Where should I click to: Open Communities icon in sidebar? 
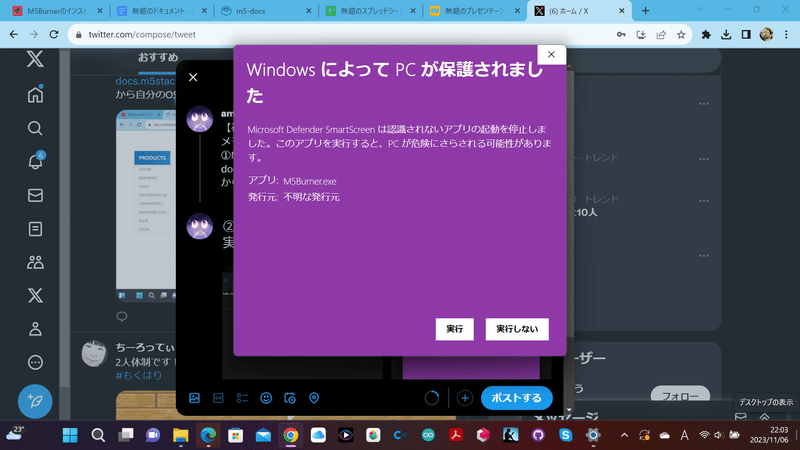[x=35, y=262]
